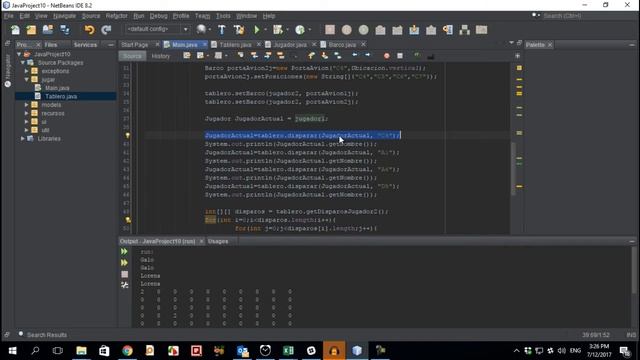Click the green Run Project button
640x360 pixels.
click(257, 30)
